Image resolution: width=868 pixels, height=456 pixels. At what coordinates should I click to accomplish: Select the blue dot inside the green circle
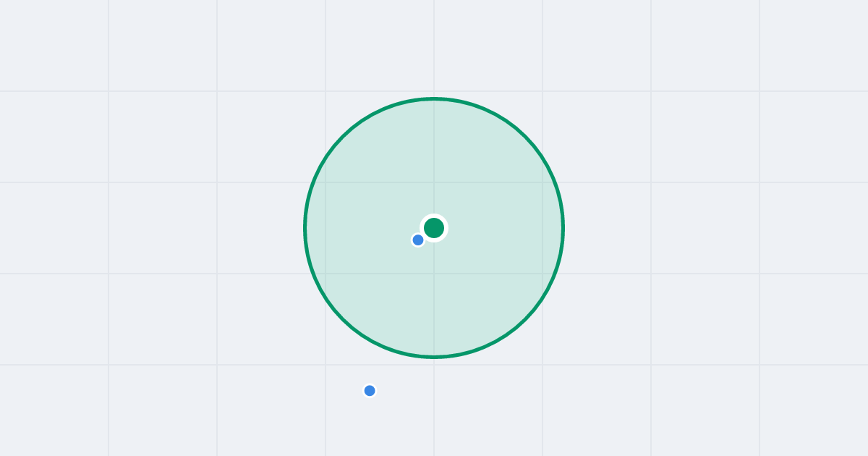[x=418, y=240]
